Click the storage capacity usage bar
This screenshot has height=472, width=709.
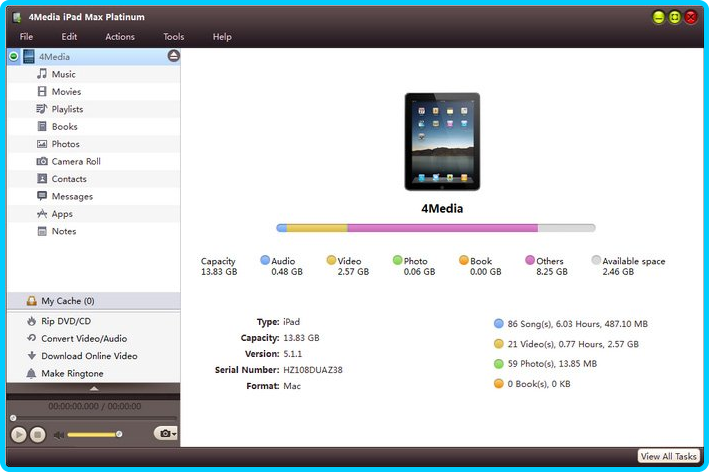point(436,228)
